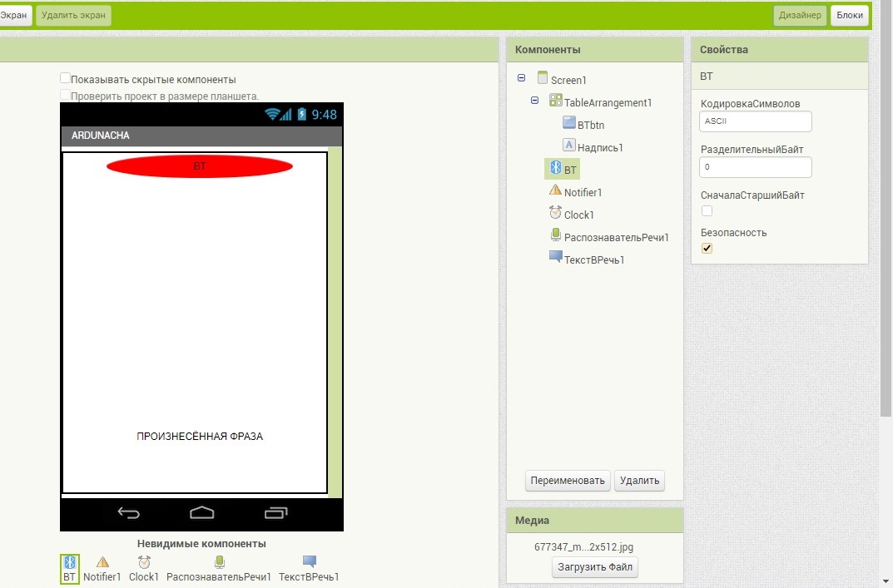Switch to the Дизайнер view
The width and height of the screenshot is (893, 588).
tap(800, 15)
